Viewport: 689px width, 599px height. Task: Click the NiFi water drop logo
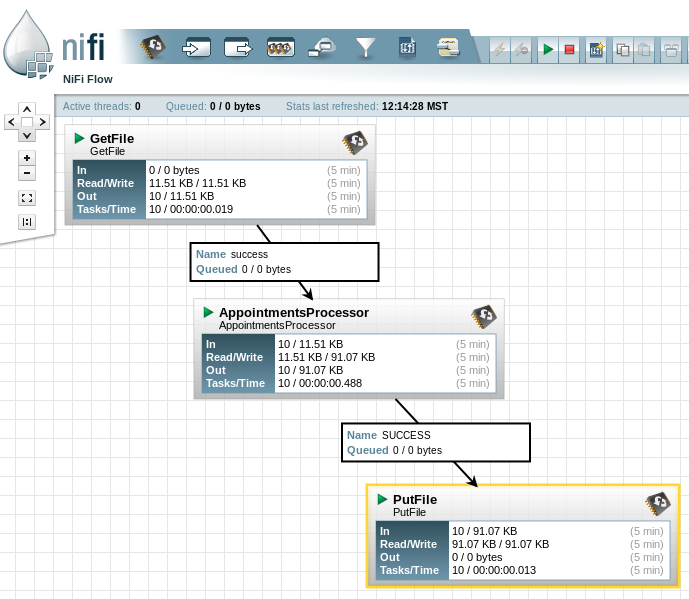[28, 45]
